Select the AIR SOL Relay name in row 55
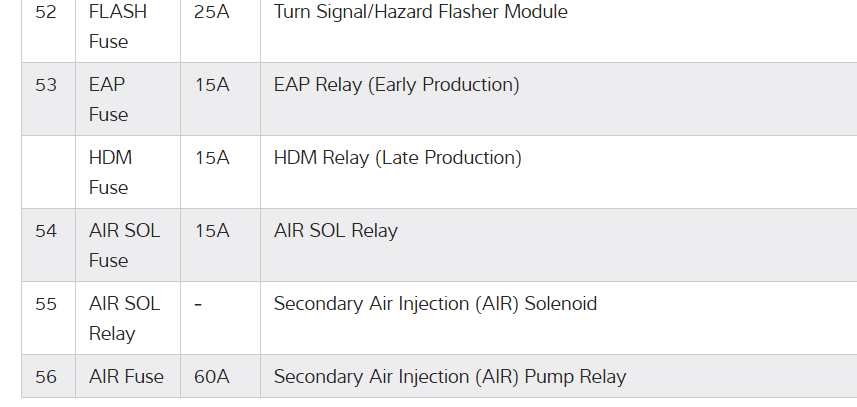The width and height of the screenshot is (857, 407). point(124,318)
